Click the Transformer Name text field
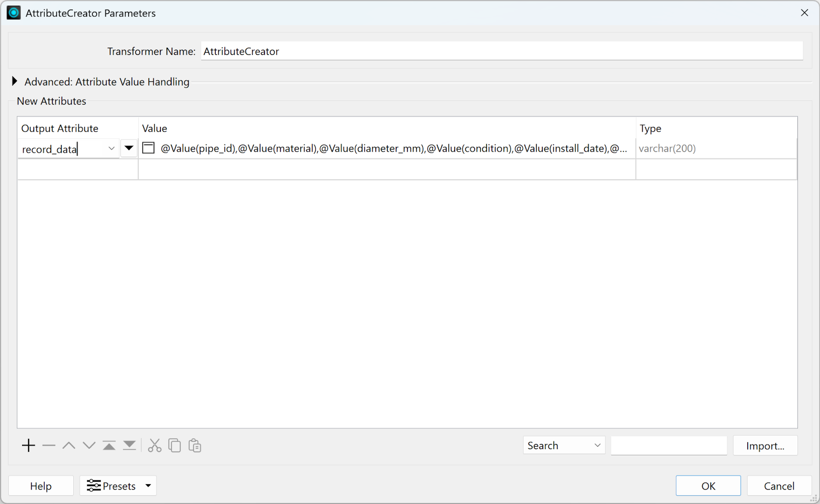The width and height of the screenshot is (820, 504). [501, 51]
